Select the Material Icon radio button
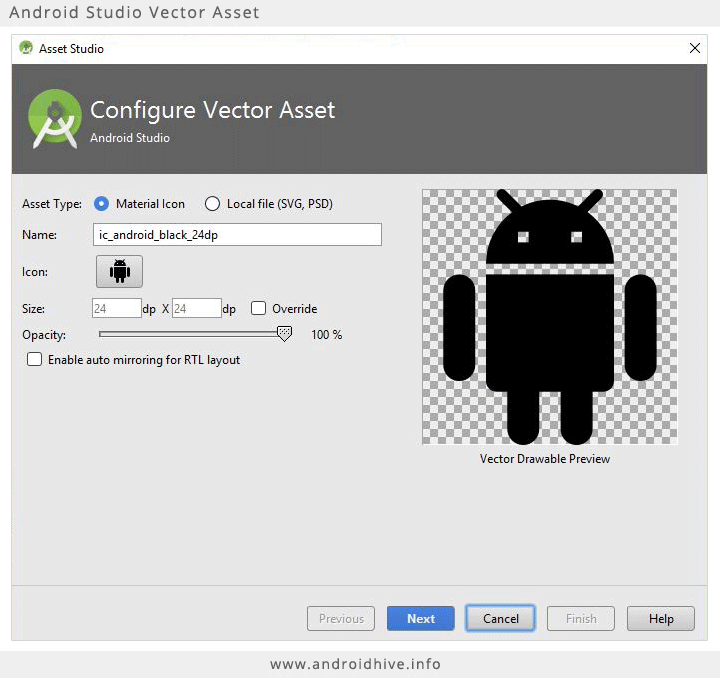 (101, 203)
